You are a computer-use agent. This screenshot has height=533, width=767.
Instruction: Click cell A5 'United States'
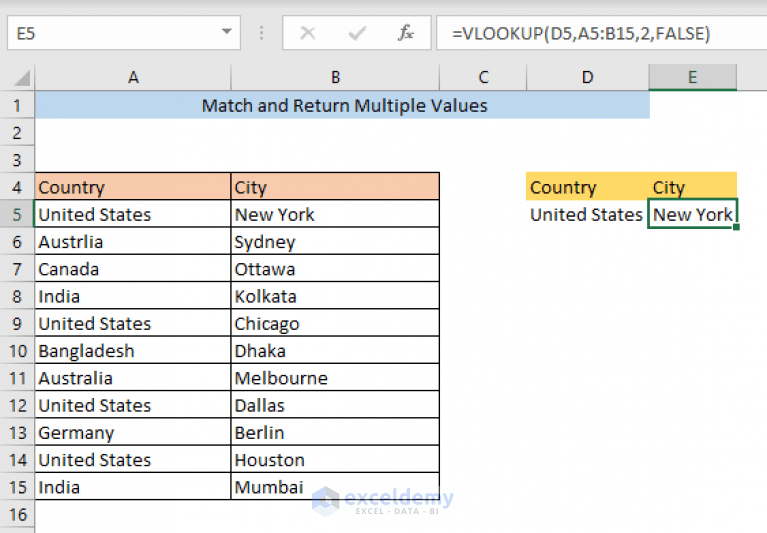[133, 214]
